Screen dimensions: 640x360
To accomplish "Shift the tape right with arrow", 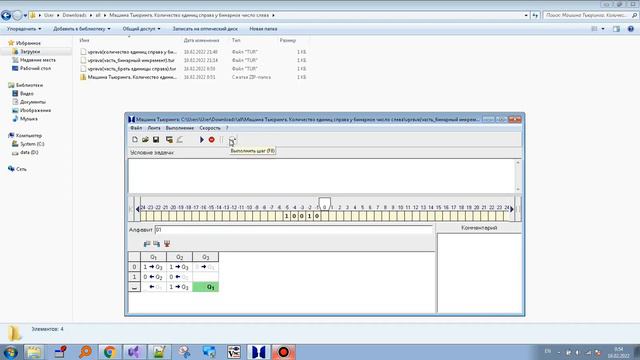I will pos(512,209).
